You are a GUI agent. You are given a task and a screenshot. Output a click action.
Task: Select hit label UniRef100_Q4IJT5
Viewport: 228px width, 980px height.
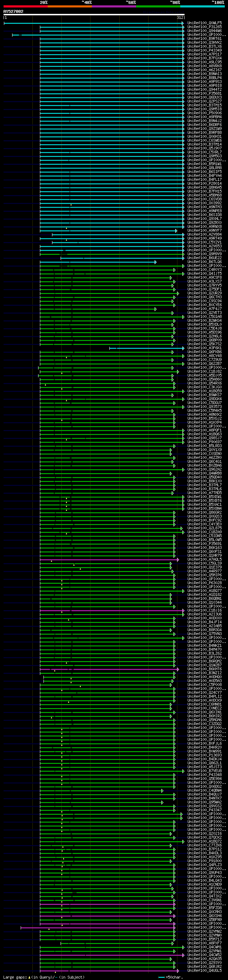tap(205, 273)
